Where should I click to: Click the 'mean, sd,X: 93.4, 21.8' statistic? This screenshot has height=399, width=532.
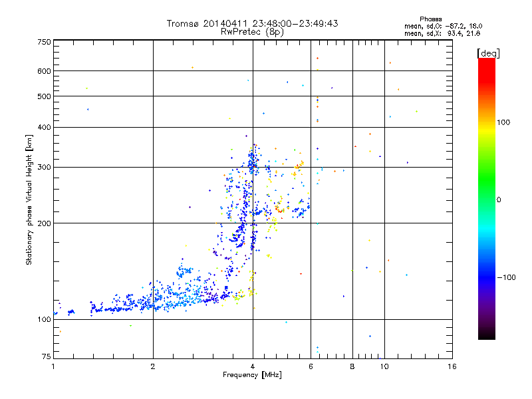click(x=442, y=33)
